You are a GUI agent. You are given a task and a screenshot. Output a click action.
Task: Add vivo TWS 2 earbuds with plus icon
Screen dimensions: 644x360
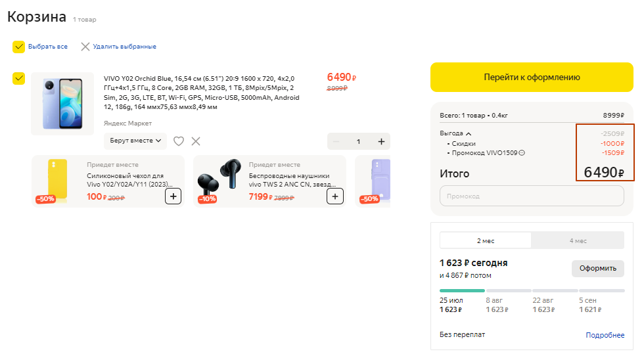pyautogui.click(x=335, y=196)
